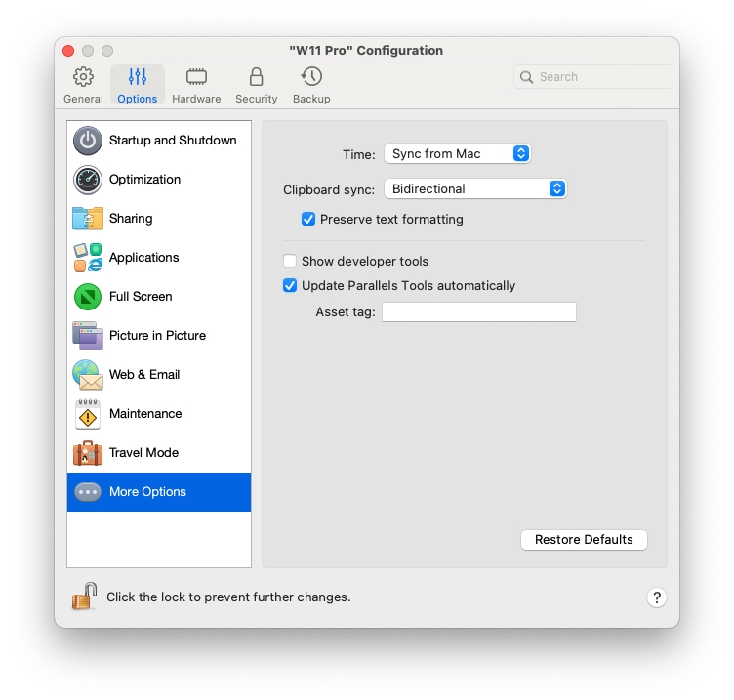The height and width of the screenshot is (700, 734).
Task: Click the Asset tag text field
Action: (478, 312)
